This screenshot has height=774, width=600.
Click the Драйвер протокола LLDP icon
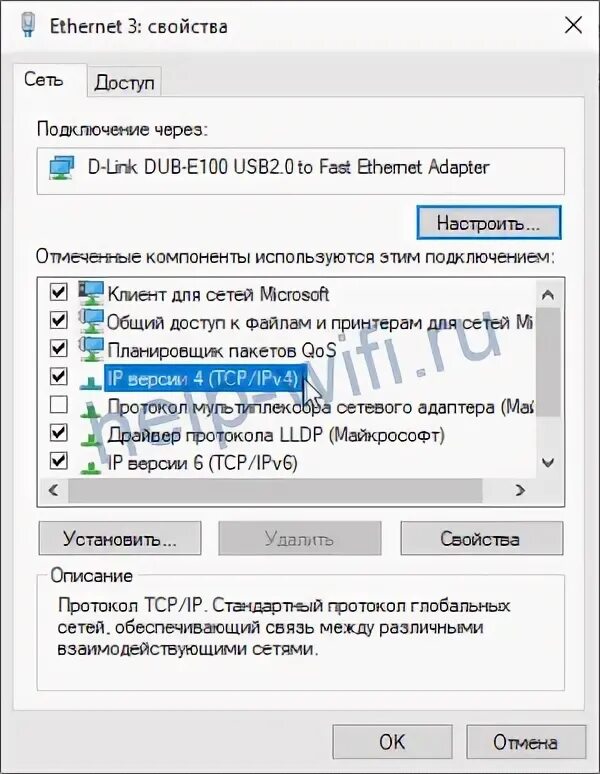(x=91, y=437)
